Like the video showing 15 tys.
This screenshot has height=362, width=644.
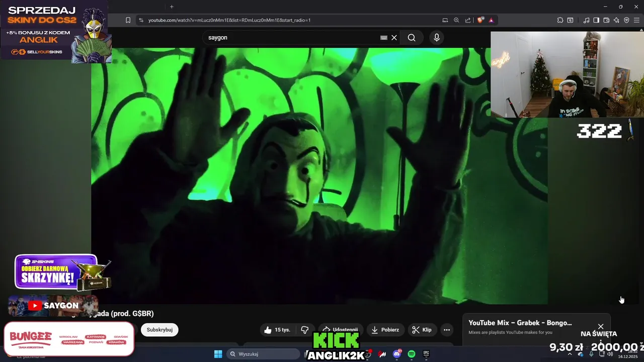coord(277,330)
